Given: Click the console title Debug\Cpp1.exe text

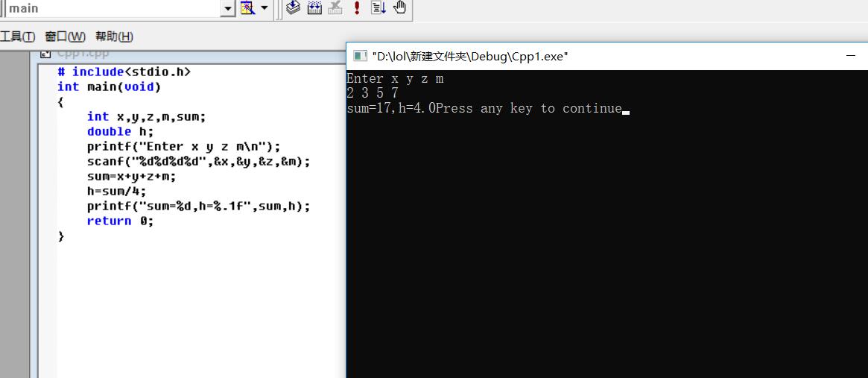Looking at the screenshot, I should click(519, 56).
